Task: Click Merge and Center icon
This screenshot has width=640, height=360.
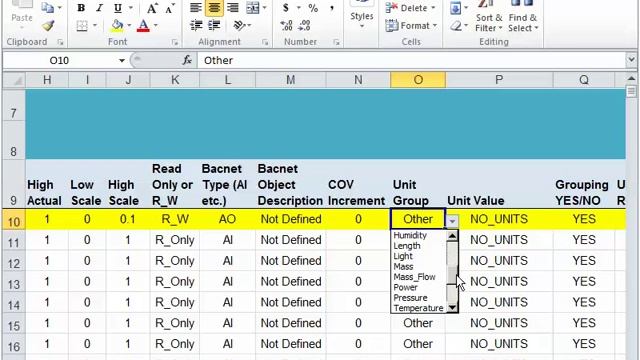Action: (x=253, y=8)
